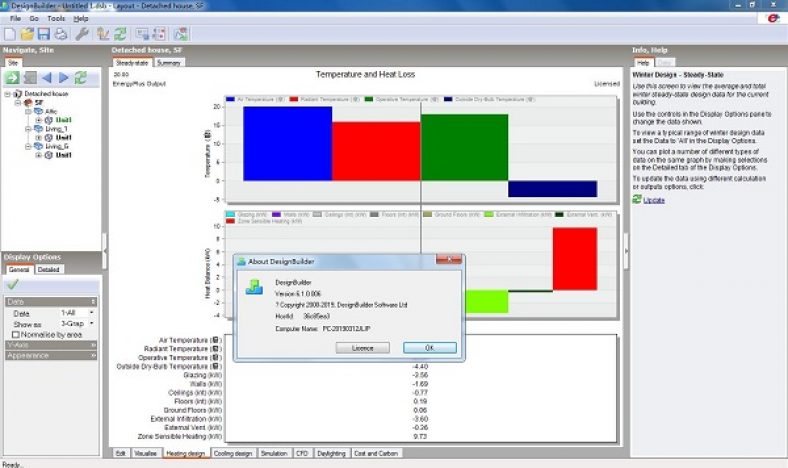Click the red Radiant Temperature legend swatch

294,99
